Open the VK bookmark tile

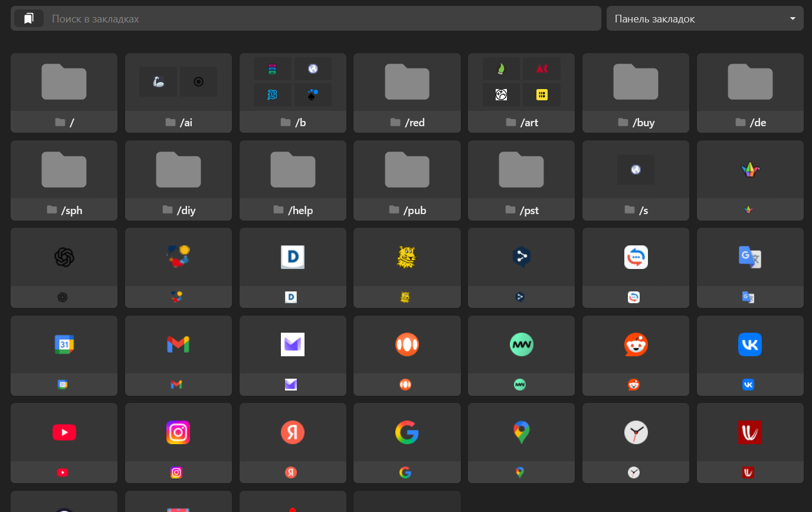[750, 344]
